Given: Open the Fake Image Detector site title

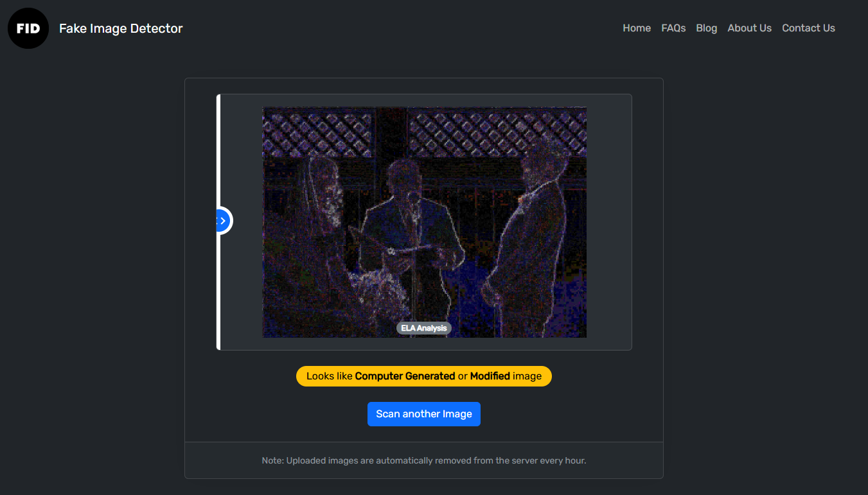Looking at the screenshot, I should pos(121,28).
